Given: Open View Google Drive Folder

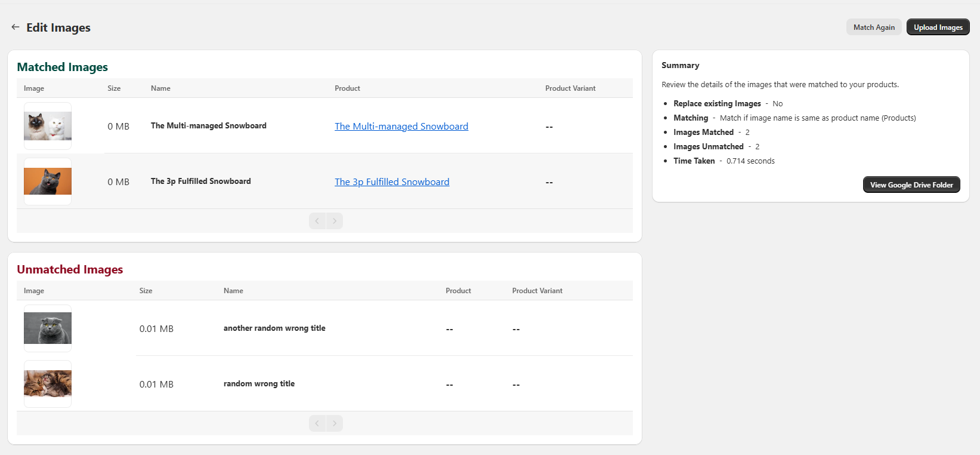Looking at the screenshot, I should [911, 185].
